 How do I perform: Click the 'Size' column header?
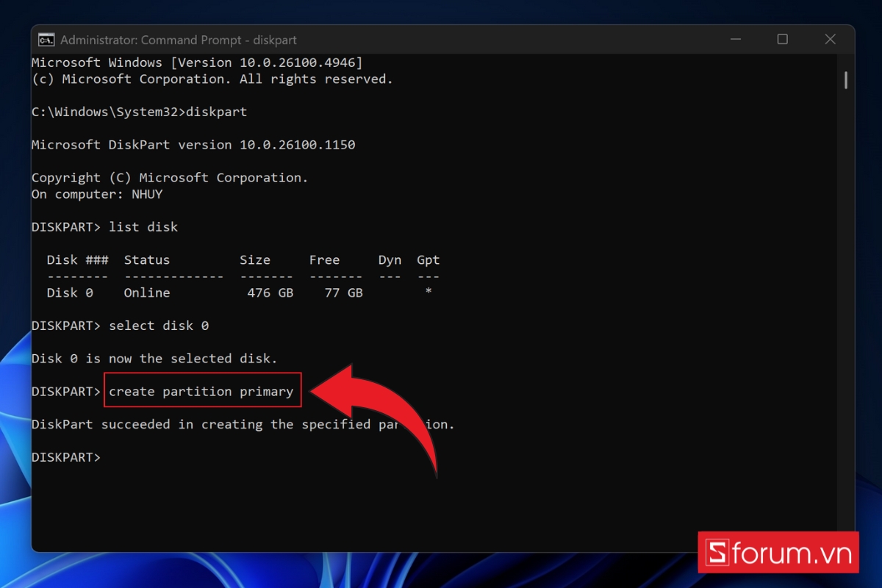pos(255,259)
